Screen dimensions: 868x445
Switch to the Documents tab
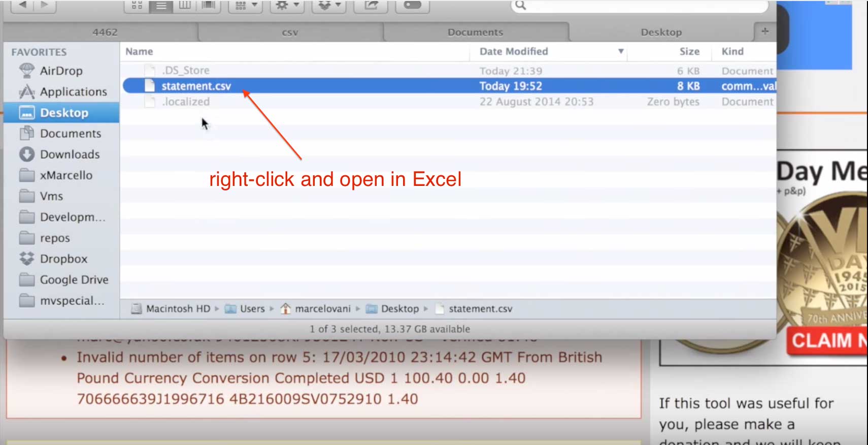pyautogui.click(x=475, y=32)
